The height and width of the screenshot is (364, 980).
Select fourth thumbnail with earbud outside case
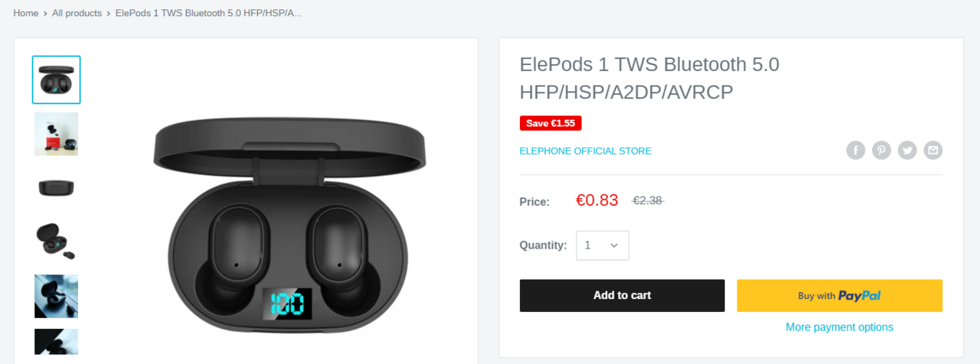click(56, 242)
